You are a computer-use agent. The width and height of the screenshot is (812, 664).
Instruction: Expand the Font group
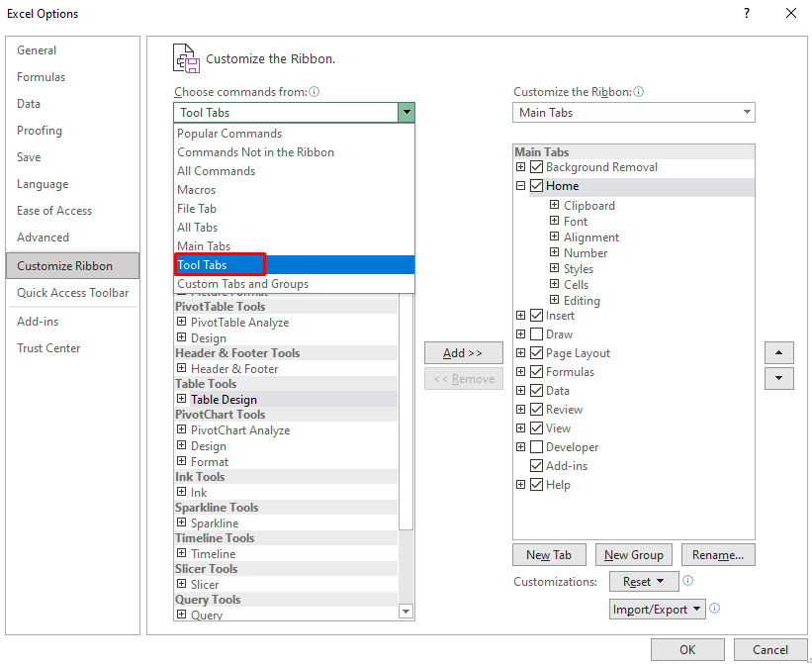(554, 221)
